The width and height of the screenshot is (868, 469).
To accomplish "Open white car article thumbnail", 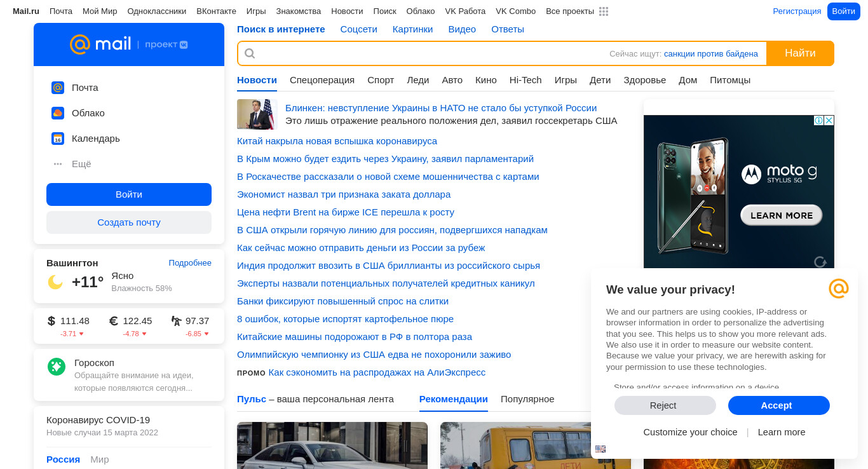I will click(x=332, y=445).
